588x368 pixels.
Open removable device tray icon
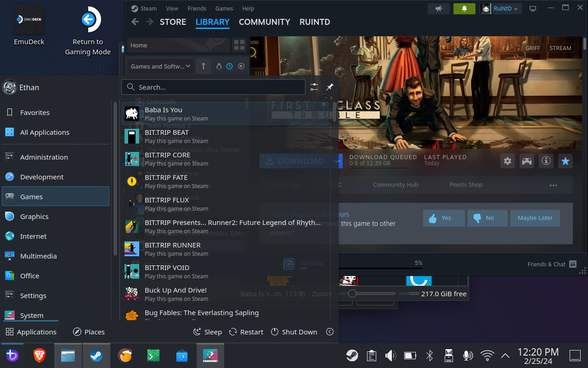click(449, 355)
